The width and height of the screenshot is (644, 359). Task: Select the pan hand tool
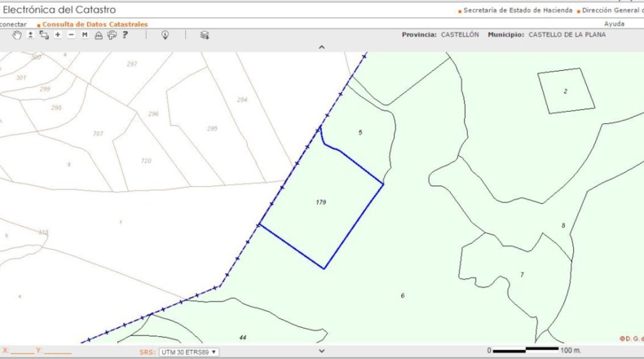point(17,35)
